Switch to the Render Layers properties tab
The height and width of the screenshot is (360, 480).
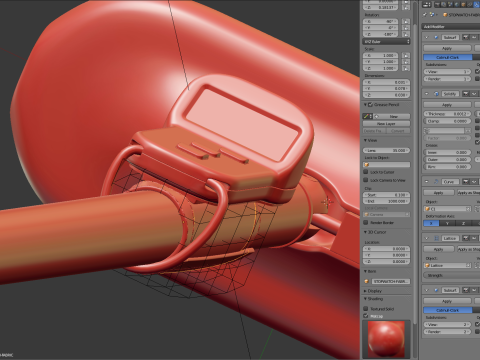pos(444,4)
